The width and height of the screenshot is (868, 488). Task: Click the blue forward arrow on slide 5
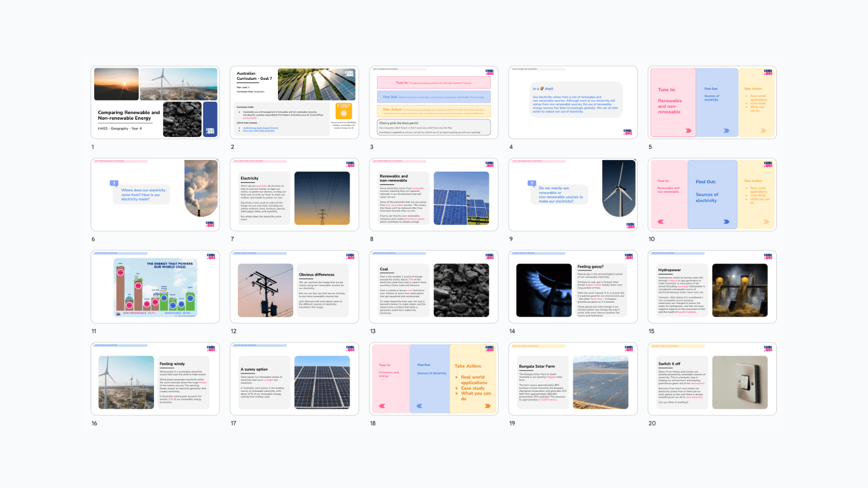pyautogui.click(x=726, y=131)
